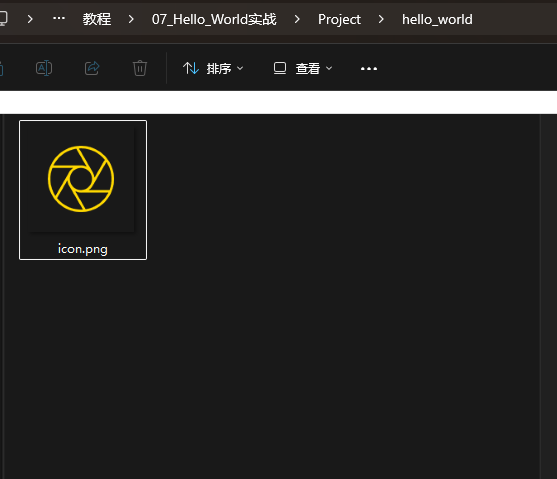Go to 07_Hello_World实战 breadcrumb folder
The image size is (557, 479).
(214, 19)
